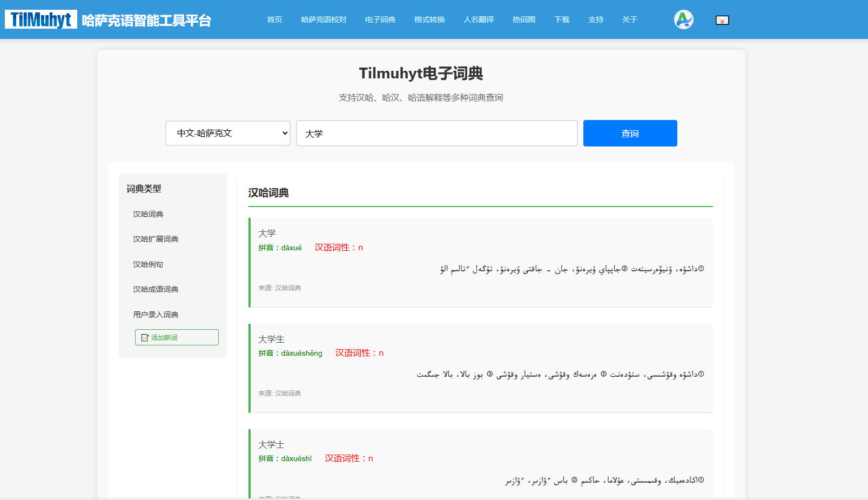Open the 关于 navigation item
Screen dimensions: 868x500
tap(629, 19)
